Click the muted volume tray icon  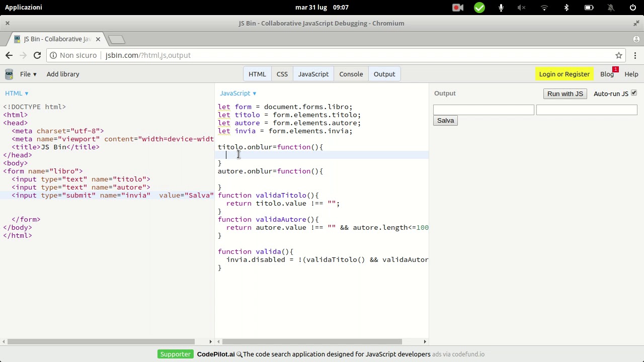[522, 8]
